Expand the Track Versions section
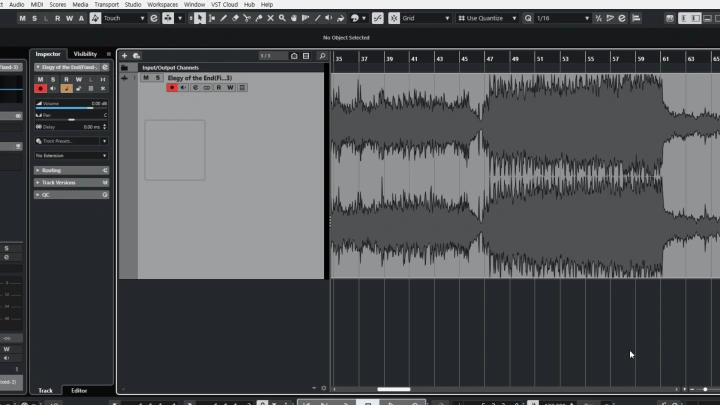The image size is (720, 405). pos(71,183)
